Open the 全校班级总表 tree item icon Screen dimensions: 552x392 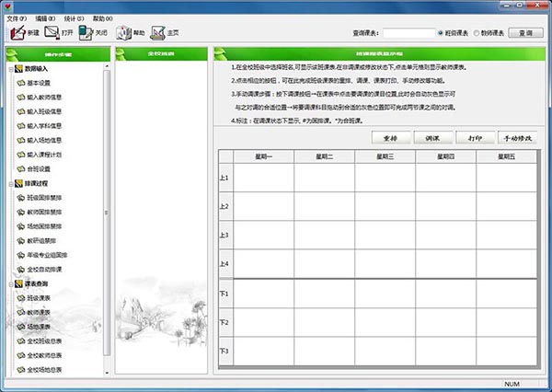[21, 341]
